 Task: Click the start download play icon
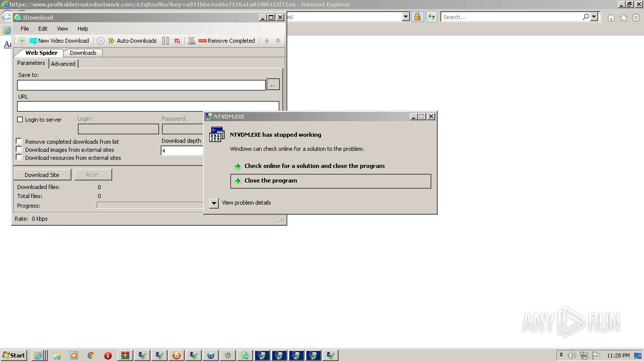pyautogui.click(x=101, y=41)
